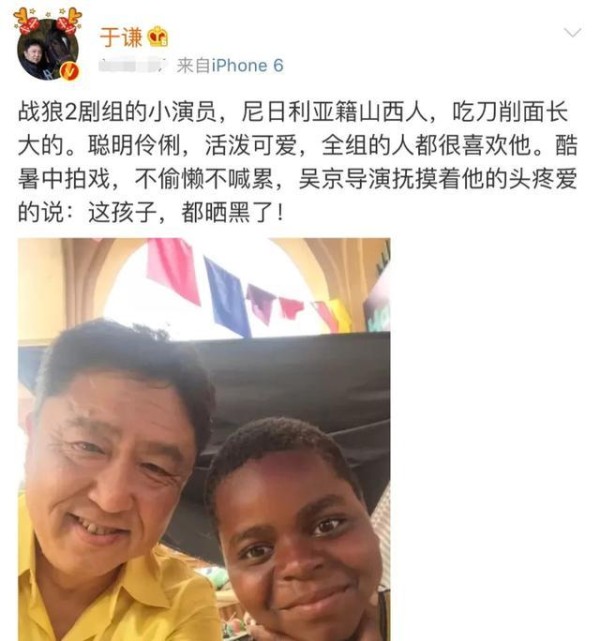Click the text line with 聪明伶俐

tap(298, 145)
